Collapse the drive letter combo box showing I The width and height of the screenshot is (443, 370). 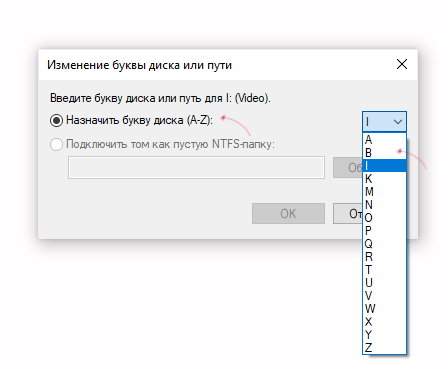384,122
